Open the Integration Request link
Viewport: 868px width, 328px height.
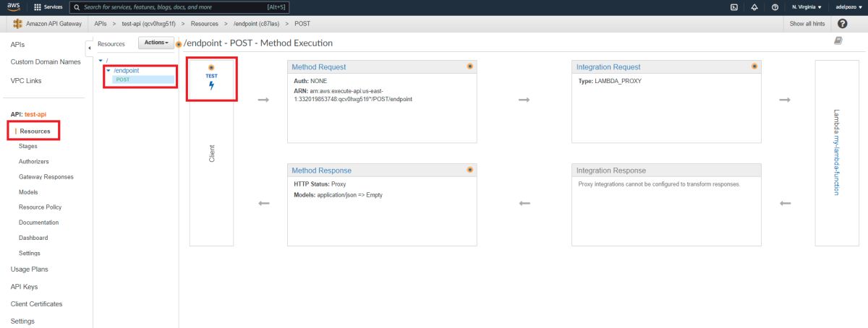[x=608, y=67]
